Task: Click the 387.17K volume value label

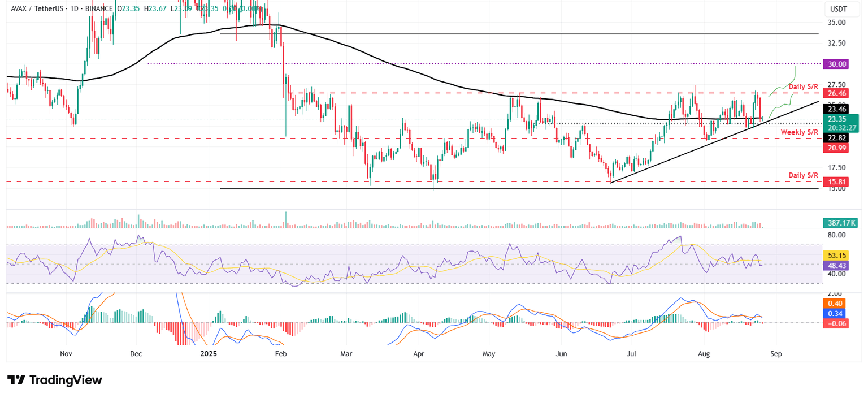Action: [840, 224]
